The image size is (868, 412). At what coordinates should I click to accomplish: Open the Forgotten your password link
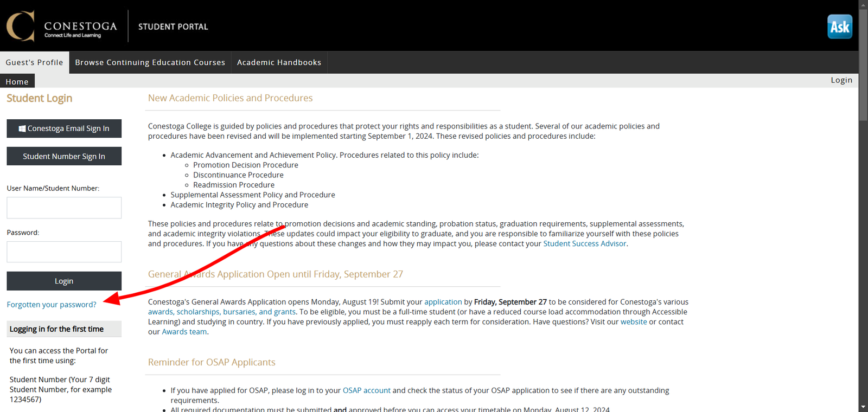tap(52, 305)
